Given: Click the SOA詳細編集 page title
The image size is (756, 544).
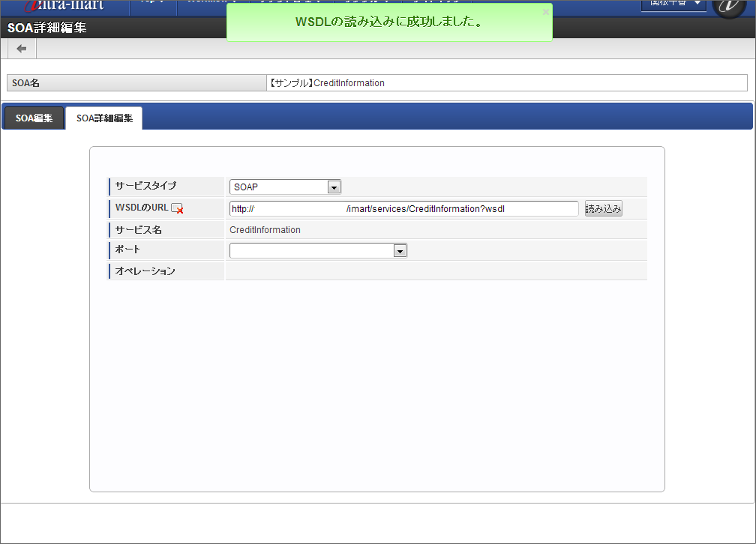Looking at the screenshot, I should pyautogui.click(x=46, y=28).
